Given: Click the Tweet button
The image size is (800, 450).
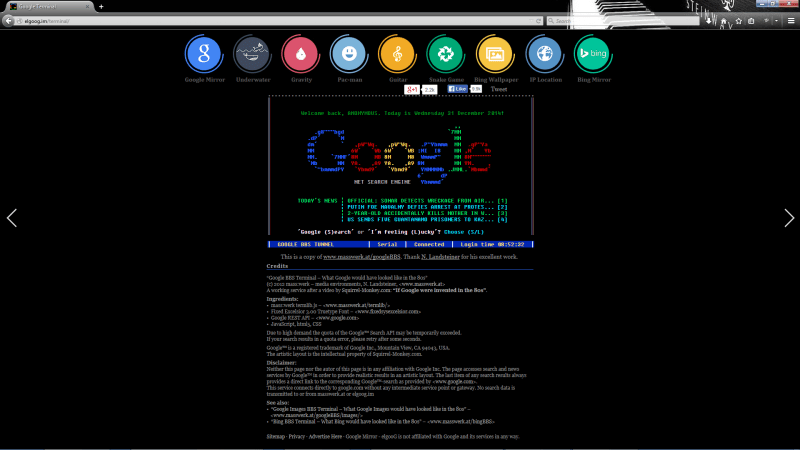Looking at the screenshot, I should [x=498, y=89].
